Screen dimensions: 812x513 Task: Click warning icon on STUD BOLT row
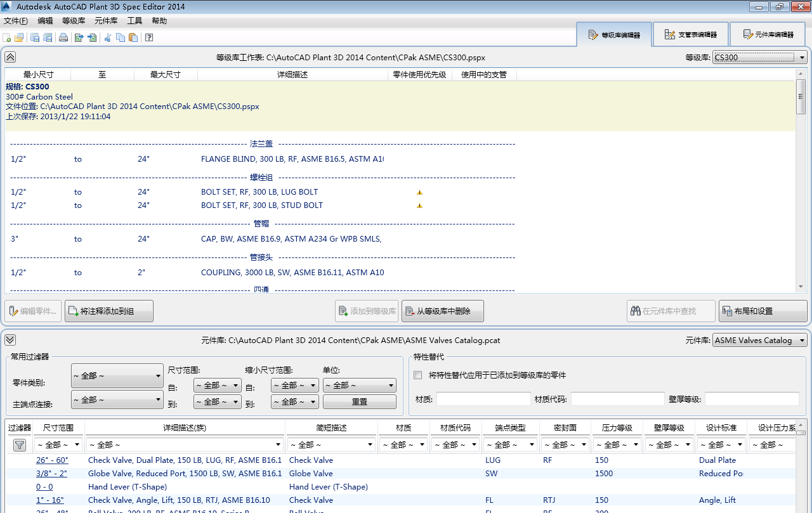pyautogui.click(x=419, y=205)
